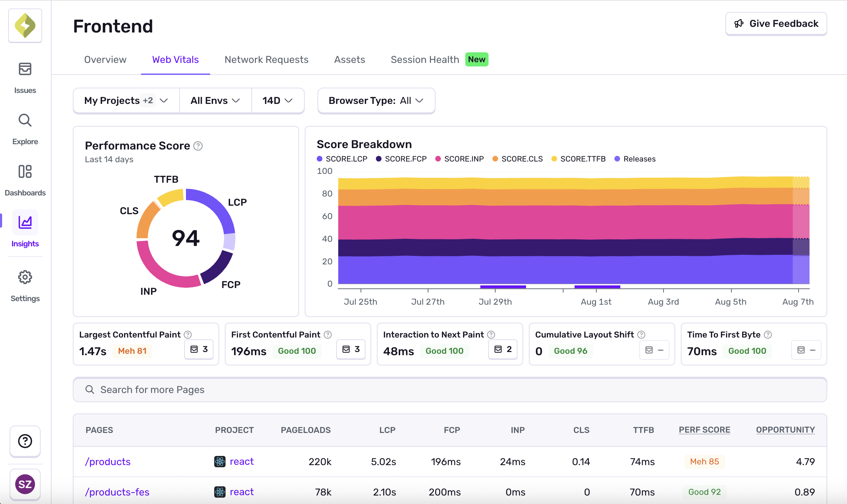Open the Session Health tab
This screenshot has height=504, width=847.
click(x=424, y=59)
